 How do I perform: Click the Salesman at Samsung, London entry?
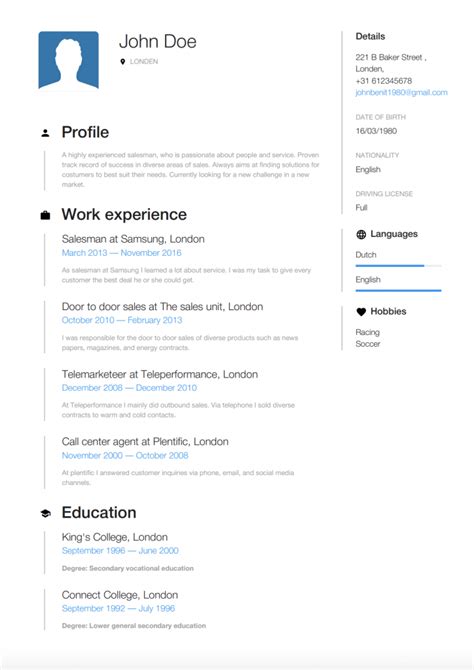[x=133, y=239]
